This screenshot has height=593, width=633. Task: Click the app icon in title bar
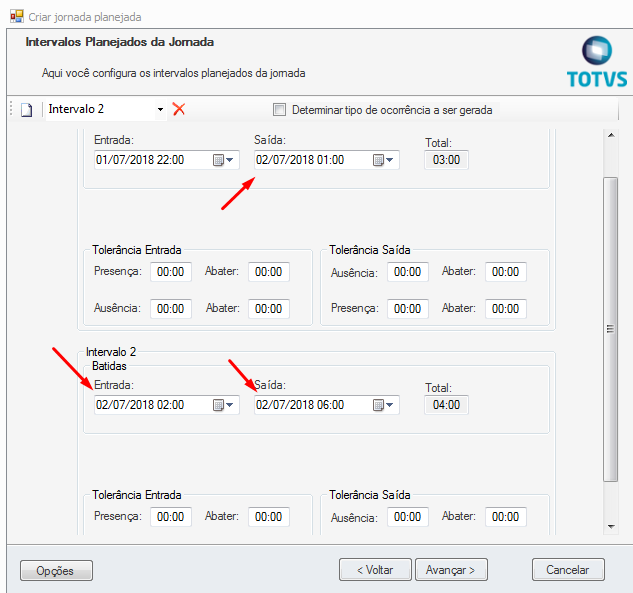coord(17,17)
